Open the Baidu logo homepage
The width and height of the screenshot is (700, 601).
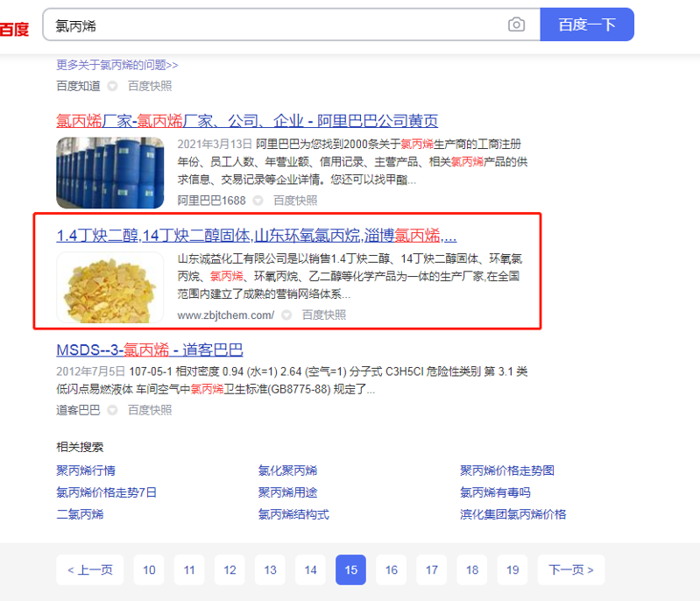(14, 30)
